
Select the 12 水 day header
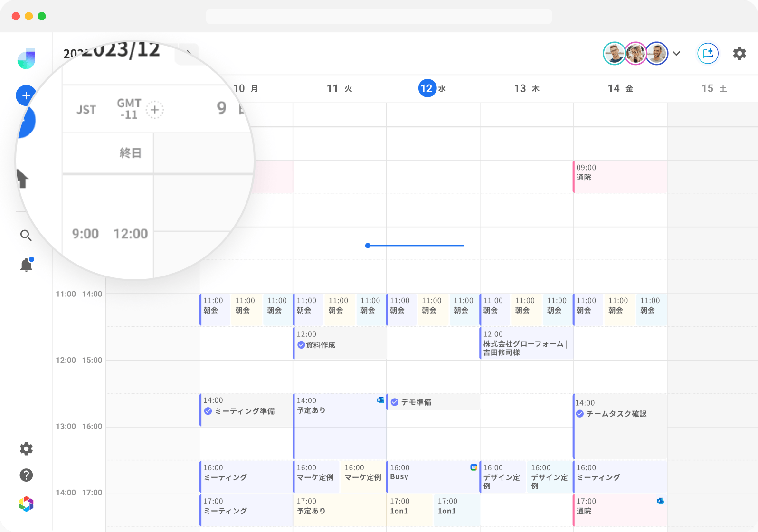(431, 88)
